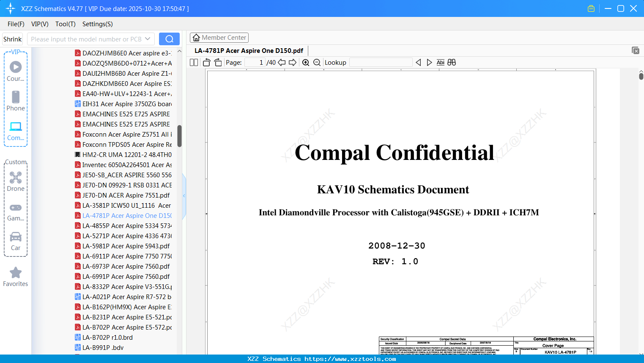The height and width of the screenshot is (363, 644).
Task: Click the file list scrollbar thumb
Action: click(x=179, y=136)
